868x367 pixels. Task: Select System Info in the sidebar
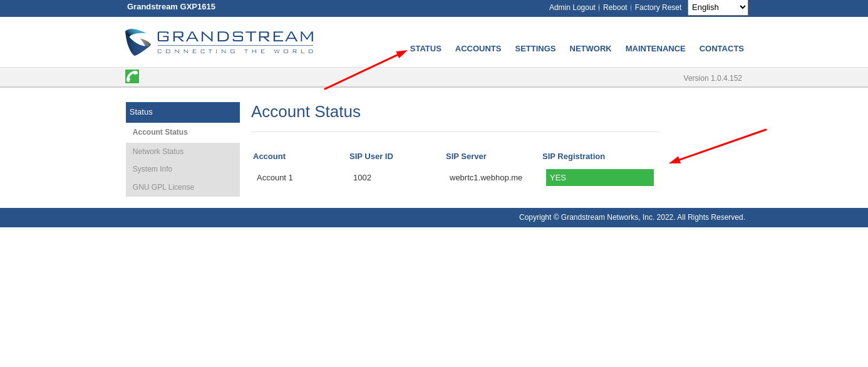coord(183,169)
